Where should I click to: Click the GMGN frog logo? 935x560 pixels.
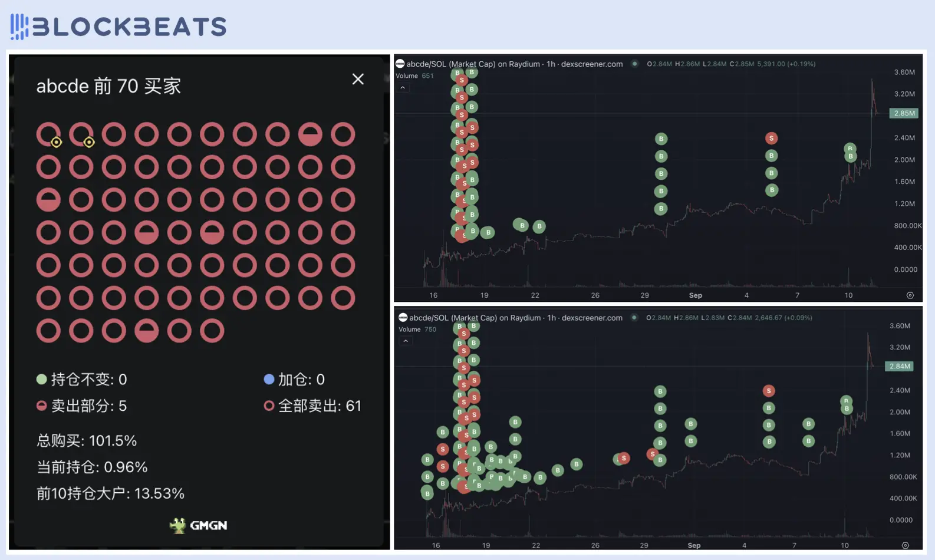(x=177, y=525)
